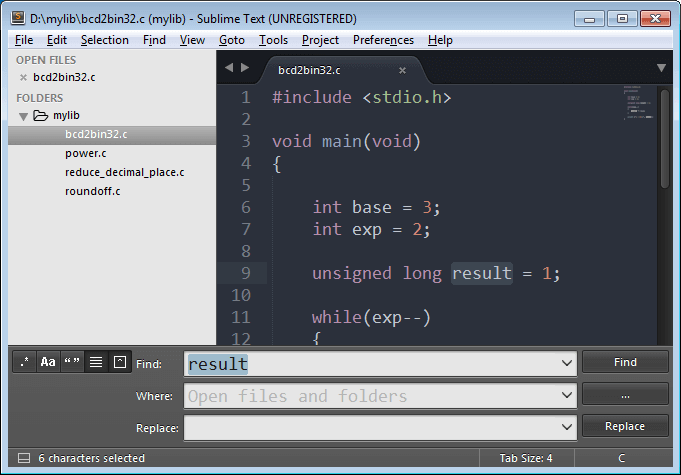Click into the Find input field
Image resolution: width=681 pixels, height=475 pixels.
pyautogui.click(x=380, y=364)
